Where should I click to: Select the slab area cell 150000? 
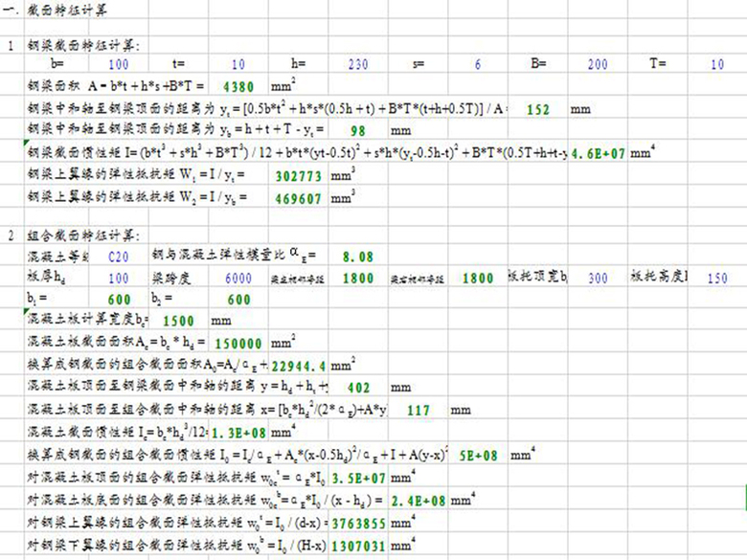coord(238,343)
